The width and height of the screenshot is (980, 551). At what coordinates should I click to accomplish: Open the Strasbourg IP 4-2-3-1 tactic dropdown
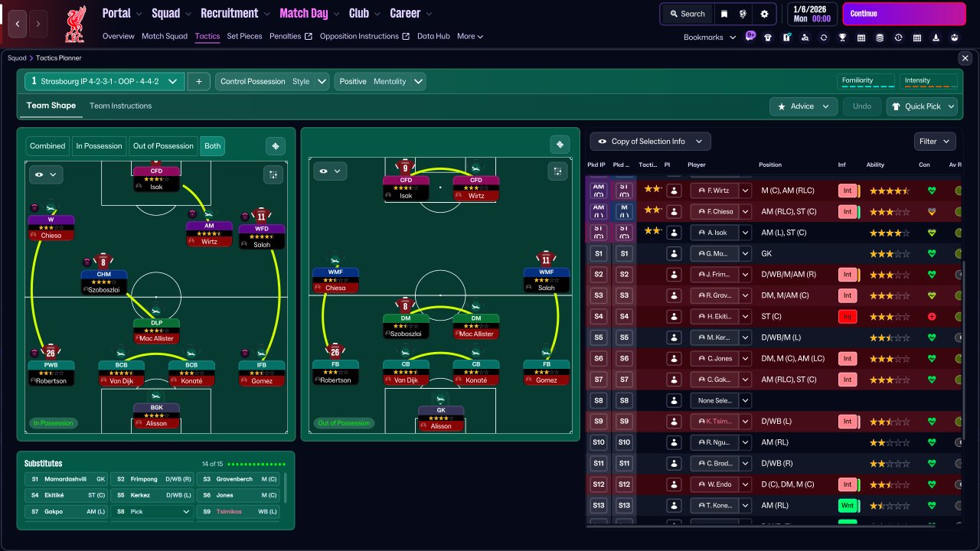point(104,81)
